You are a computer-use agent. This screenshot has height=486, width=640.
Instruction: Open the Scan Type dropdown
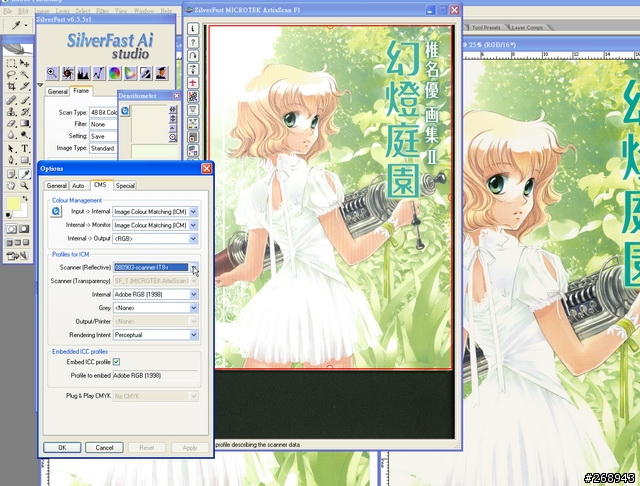point(103,112)
